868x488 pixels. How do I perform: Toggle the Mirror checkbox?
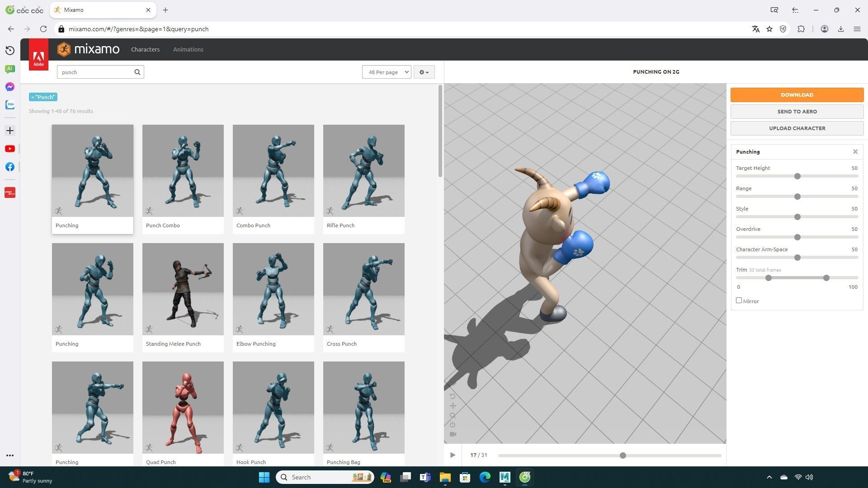point(739,300)
